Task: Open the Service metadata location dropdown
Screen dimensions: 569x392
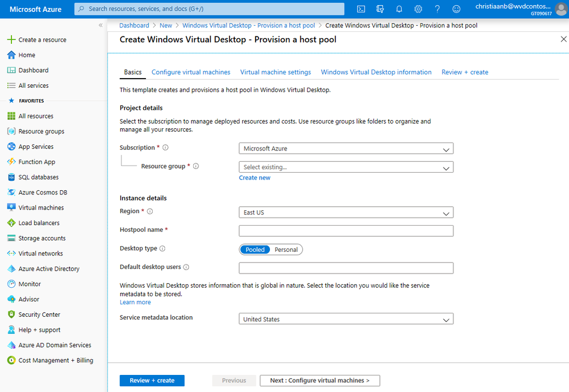Action: (x=346, y=318)
